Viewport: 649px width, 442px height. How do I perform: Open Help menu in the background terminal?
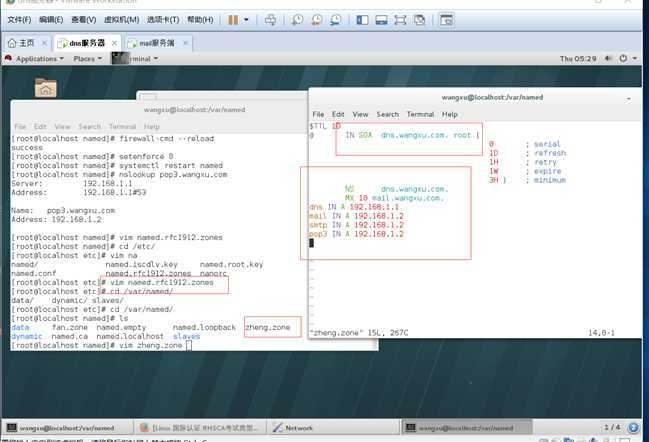click(x=151, y=127)
